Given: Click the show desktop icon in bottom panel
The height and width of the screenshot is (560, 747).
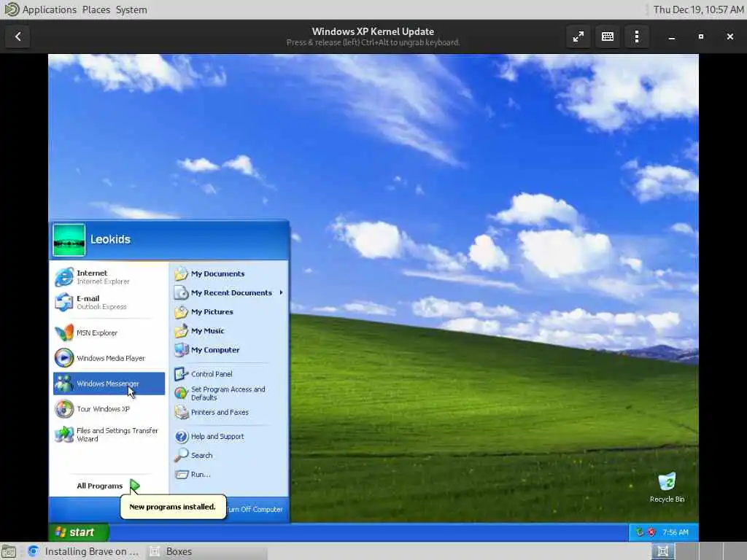Looking at the screenshot, I should [x=9, y=551].
